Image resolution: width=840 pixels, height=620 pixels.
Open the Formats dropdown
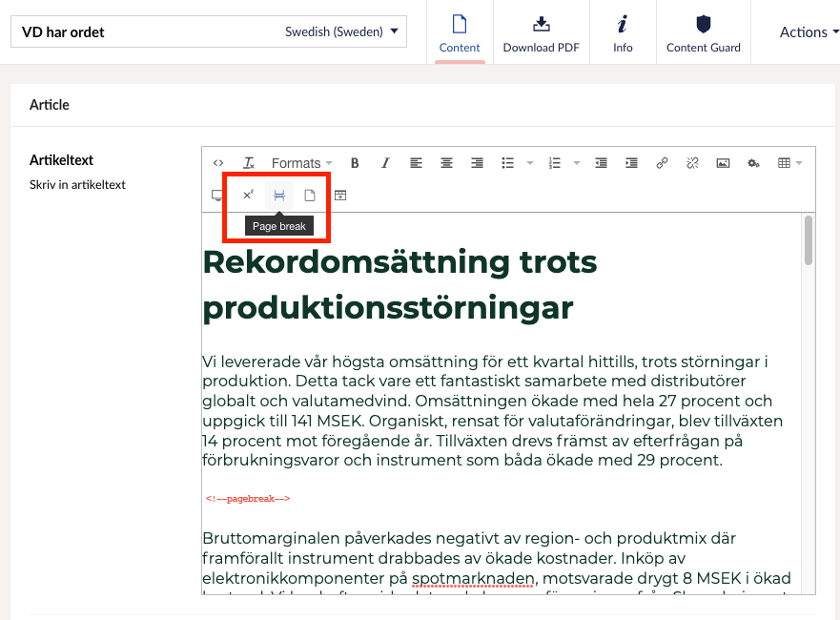(301, 163)
